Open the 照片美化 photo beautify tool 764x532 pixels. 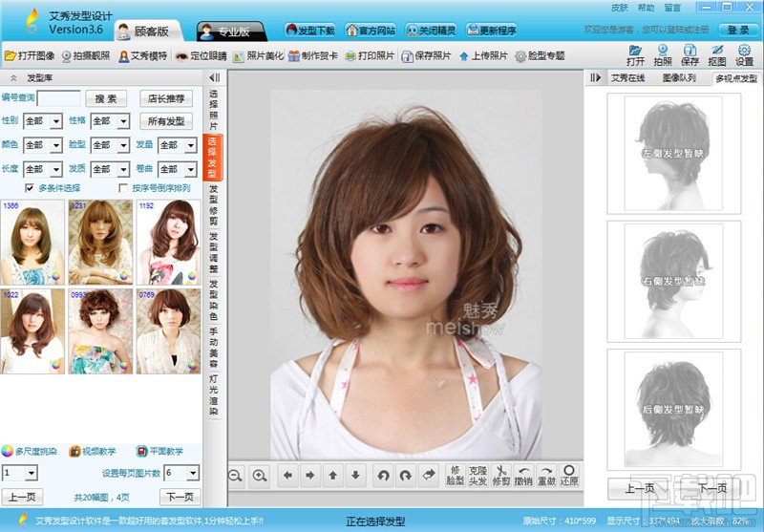tap(258, 56)
